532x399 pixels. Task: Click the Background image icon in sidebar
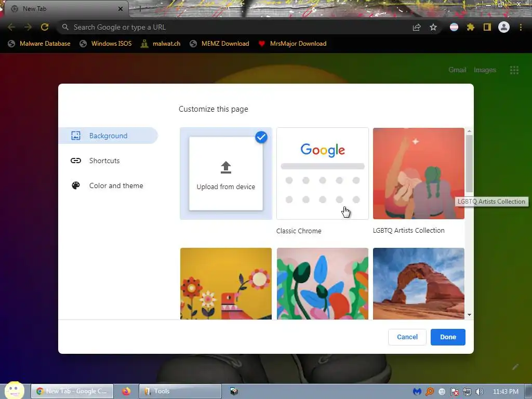tap(76, 136)
